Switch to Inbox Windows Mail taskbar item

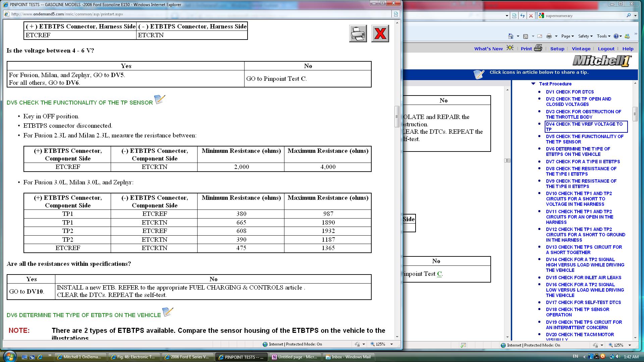348,357
